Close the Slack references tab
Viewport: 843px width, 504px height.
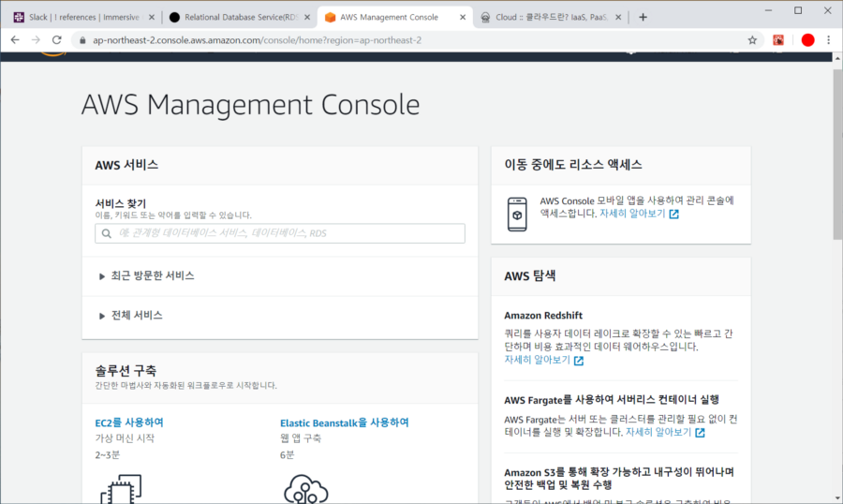click(152, 17)
